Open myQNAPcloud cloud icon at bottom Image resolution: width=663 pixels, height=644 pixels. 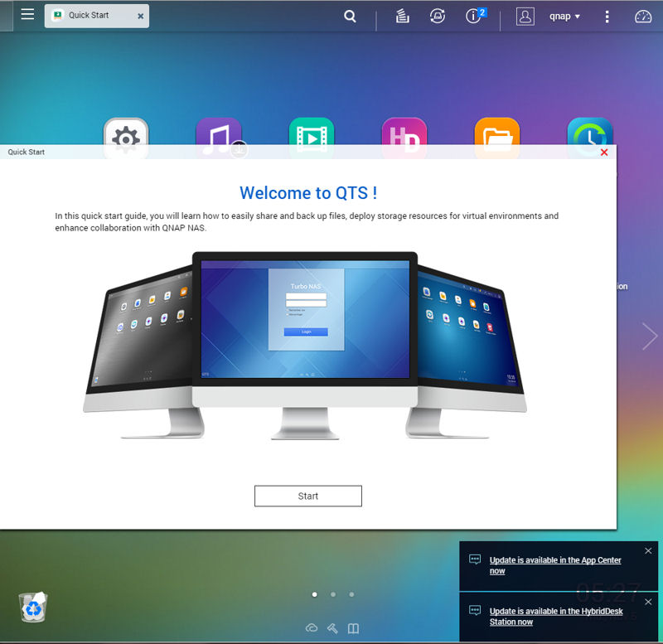pos(312,628)
